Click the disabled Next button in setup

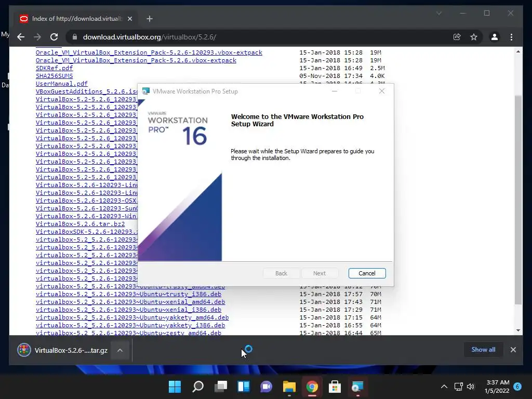(x=320, y=273)
